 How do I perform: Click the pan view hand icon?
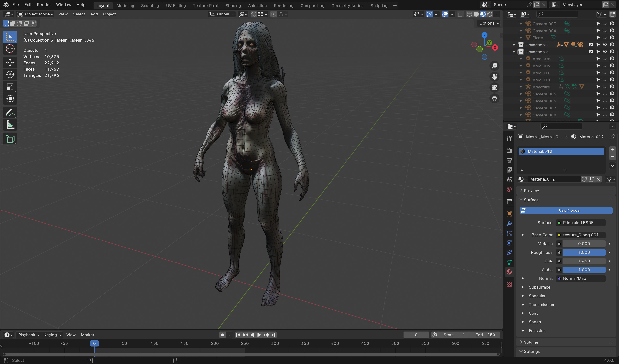click(x=494, y=77)
